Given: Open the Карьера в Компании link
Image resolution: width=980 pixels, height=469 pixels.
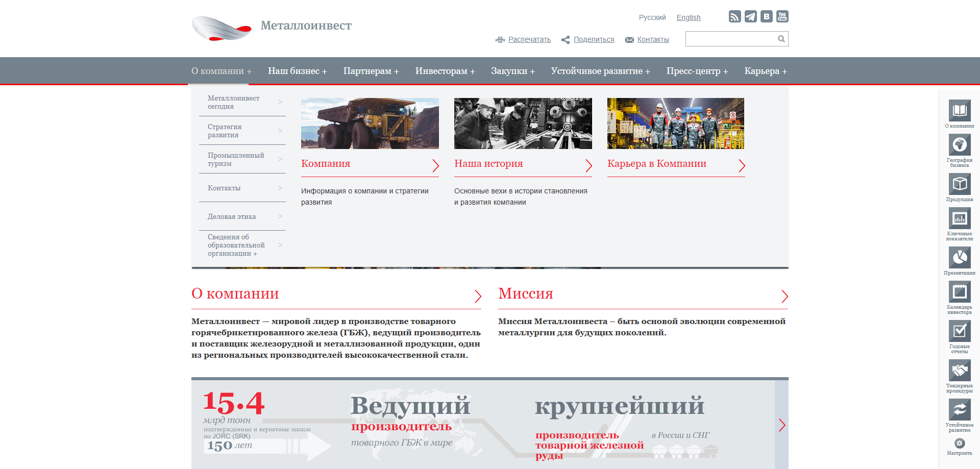Looking at the screenshot, I should point(657,164).
